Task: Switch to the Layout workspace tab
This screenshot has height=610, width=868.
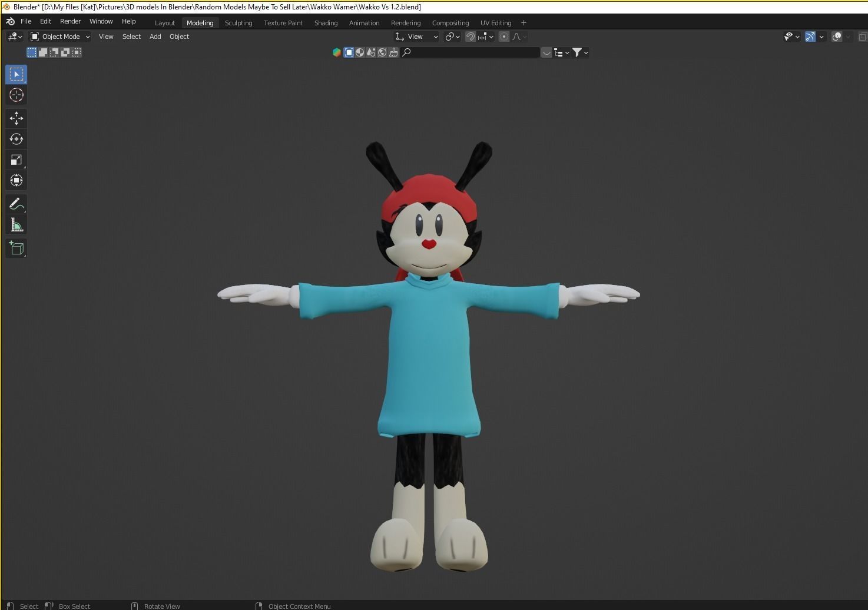Action: coord(165,22)
